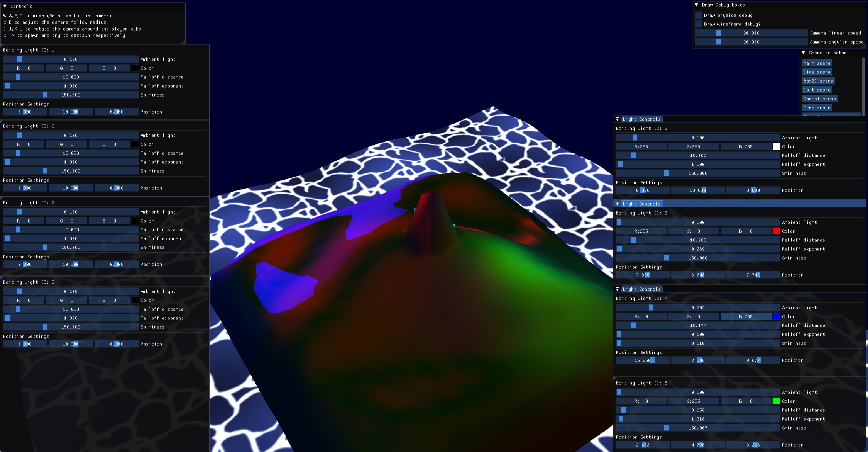Enable Draw wireframe debug checkbox
868x452 pixels.
[699, 24]
